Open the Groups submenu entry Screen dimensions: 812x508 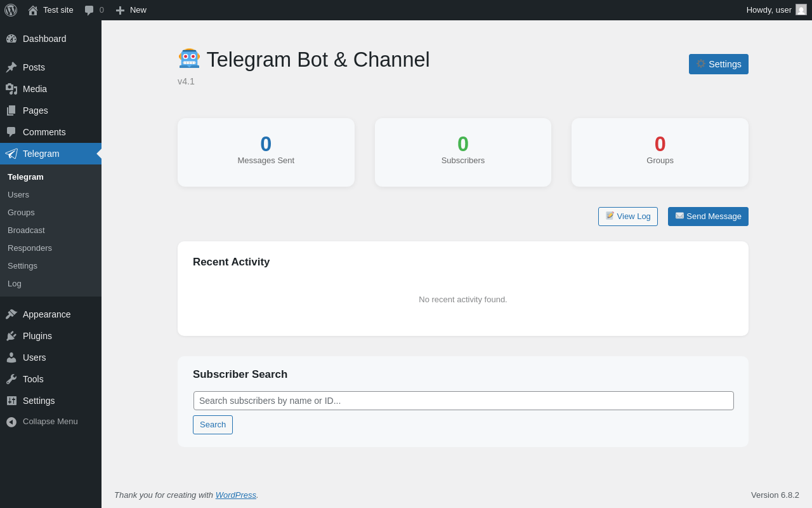click(x=21, y=213)
